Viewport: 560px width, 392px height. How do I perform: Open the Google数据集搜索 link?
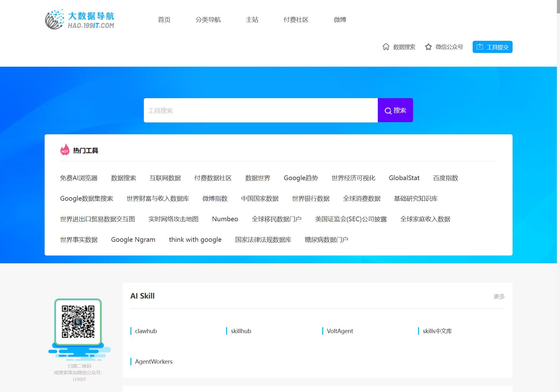(87, 198)
